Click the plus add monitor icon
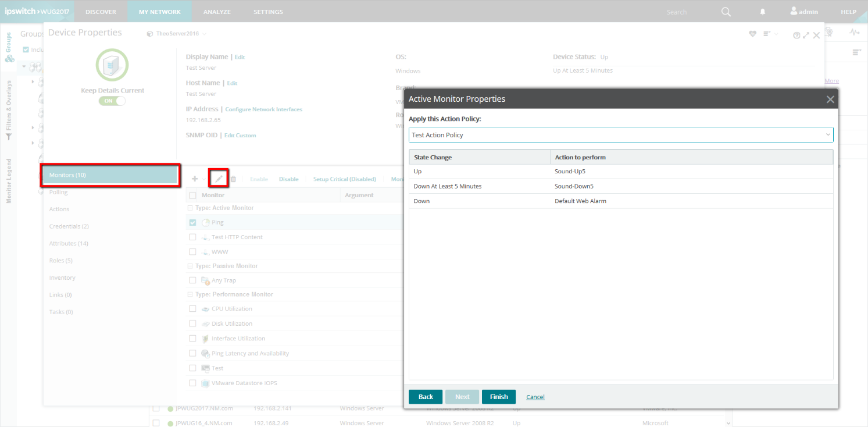The height and width of the screenshot is (427, 868). tap(195, 179)
